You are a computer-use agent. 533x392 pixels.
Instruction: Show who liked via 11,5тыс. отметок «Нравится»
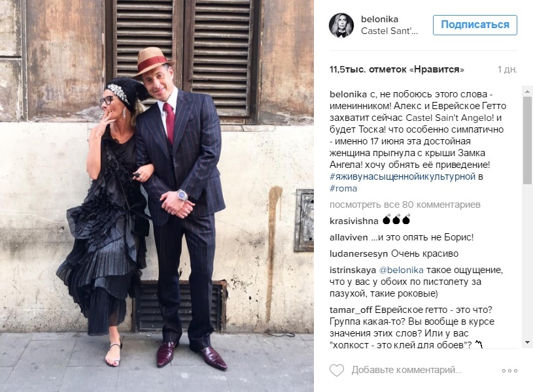pyautogui.click(x=397, y=69)
